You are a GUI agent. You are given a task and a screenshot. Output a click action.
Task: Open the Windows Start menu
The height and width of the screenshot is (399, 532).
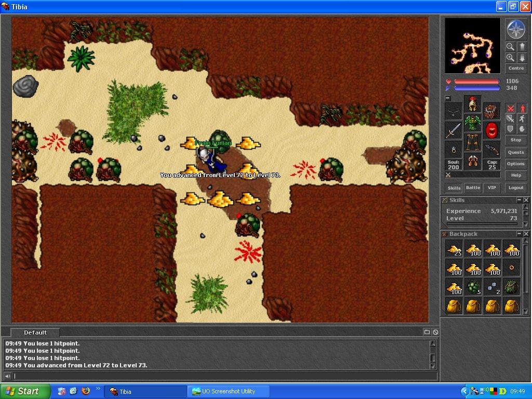(x=24, y=391)
